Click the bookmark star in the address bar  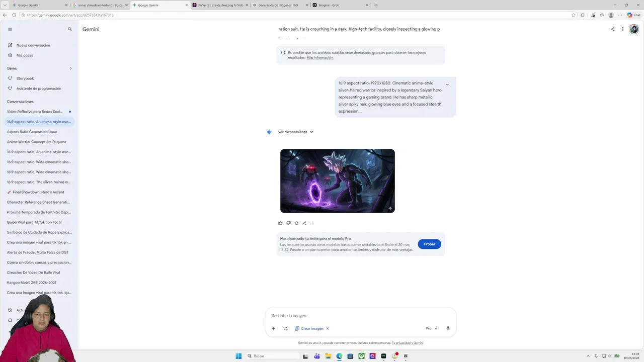[x=574, y=15]
